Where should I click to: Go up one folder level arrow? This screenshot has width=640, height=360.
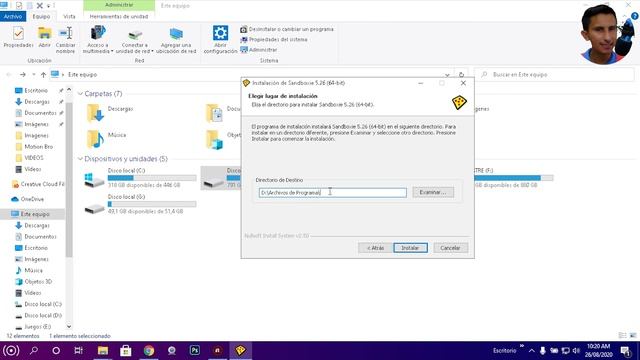(x=43, y=75)
